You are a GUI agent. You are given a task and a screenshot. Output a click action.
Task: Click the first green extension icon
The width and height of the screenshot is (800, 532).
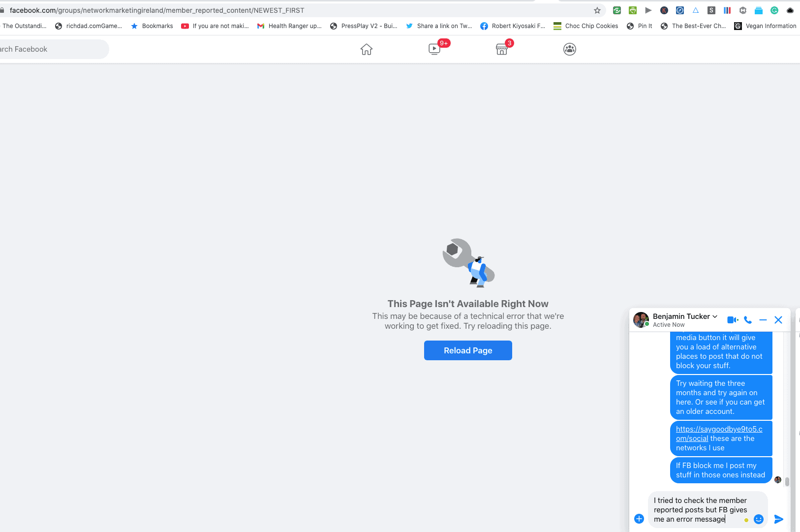click(x=617, y=10)
